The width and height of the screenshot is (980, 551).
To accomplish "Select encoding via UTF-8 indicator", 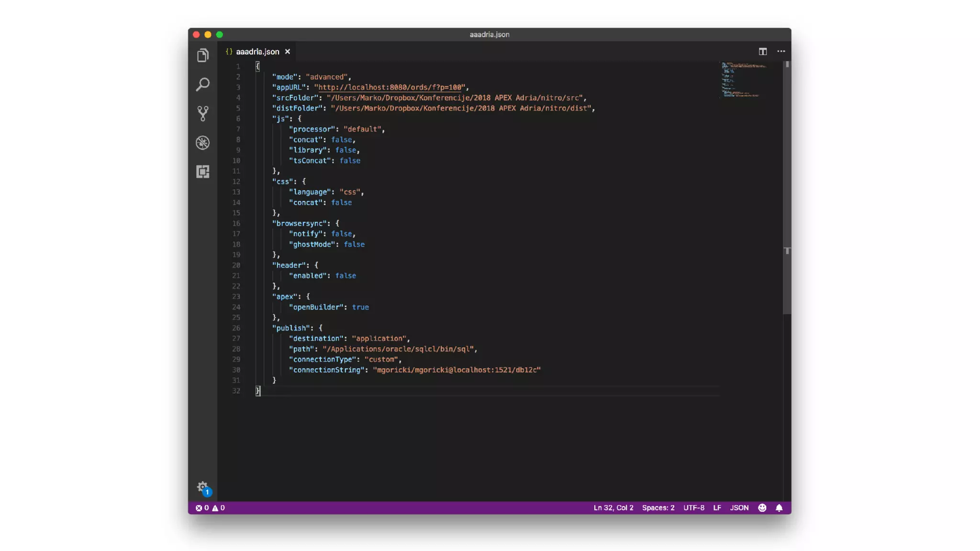I will tap(693, 507).
